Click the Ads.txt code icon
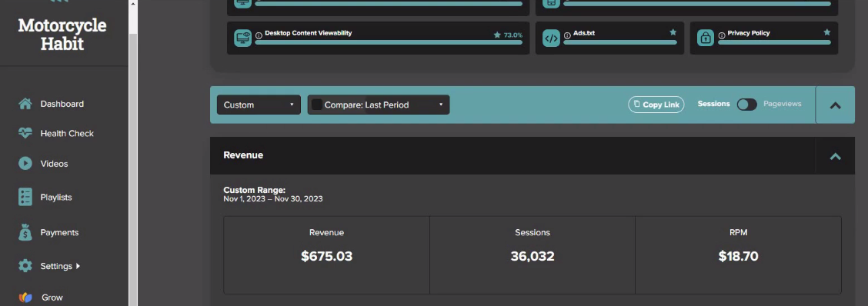Viewport: 868px width, 306px height. coord(552,38)
